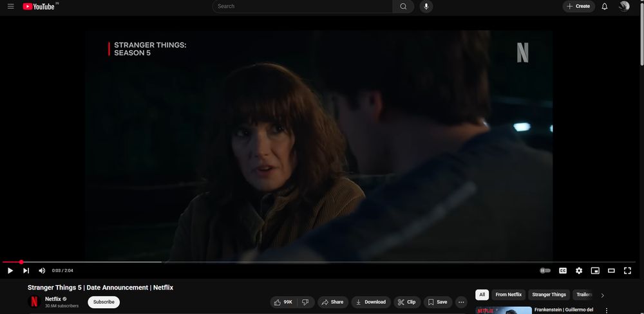Skip to the next video
This screenshot has height=314, width=644.
tap(26, 270)
